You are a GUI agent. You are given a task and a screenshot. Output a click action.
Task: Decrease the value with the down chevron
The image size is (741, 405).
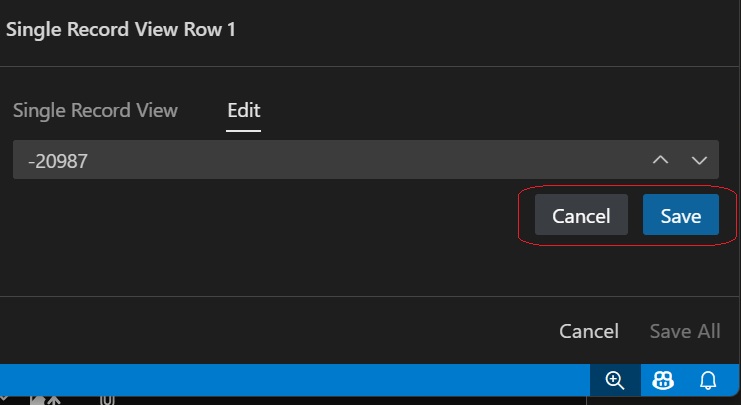[x=699, y=159]
